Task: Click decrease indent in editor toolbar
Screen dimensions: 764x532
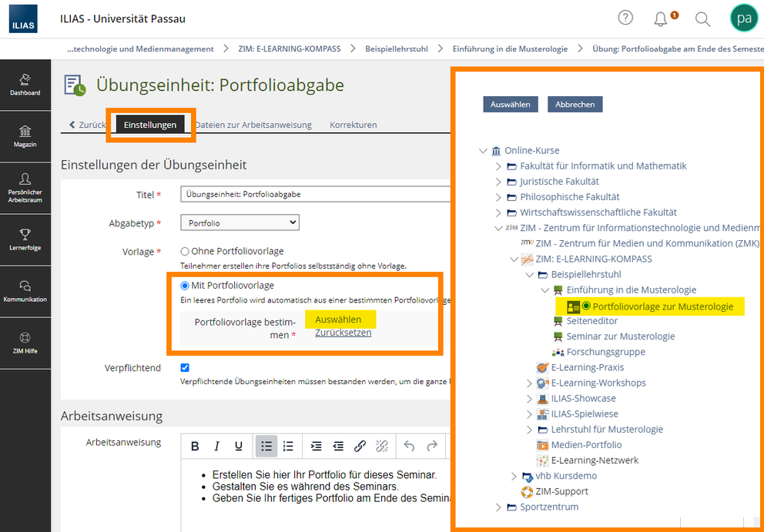Action: pyautogui.click(x=338, y=447)
